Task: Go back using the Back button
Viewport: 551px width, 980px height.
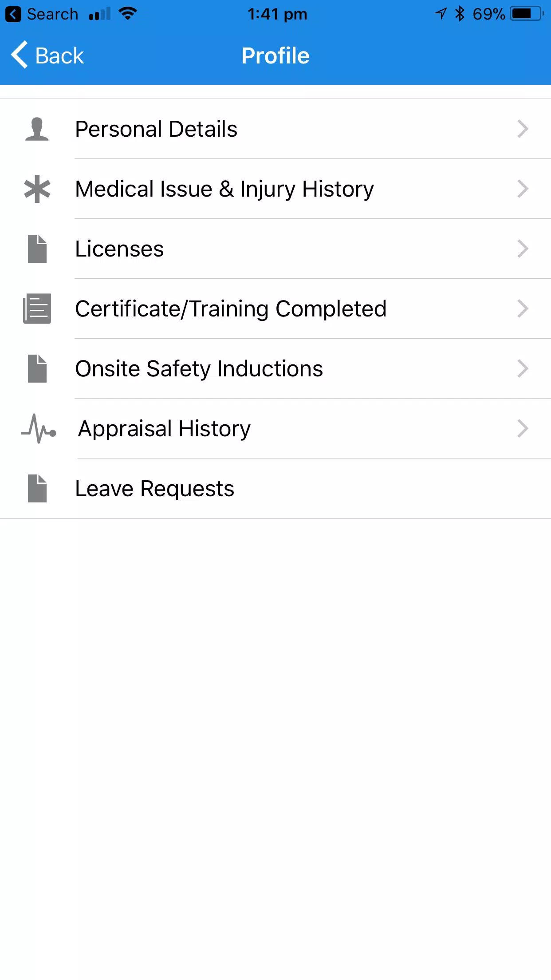Action: (x=47, y=55)
